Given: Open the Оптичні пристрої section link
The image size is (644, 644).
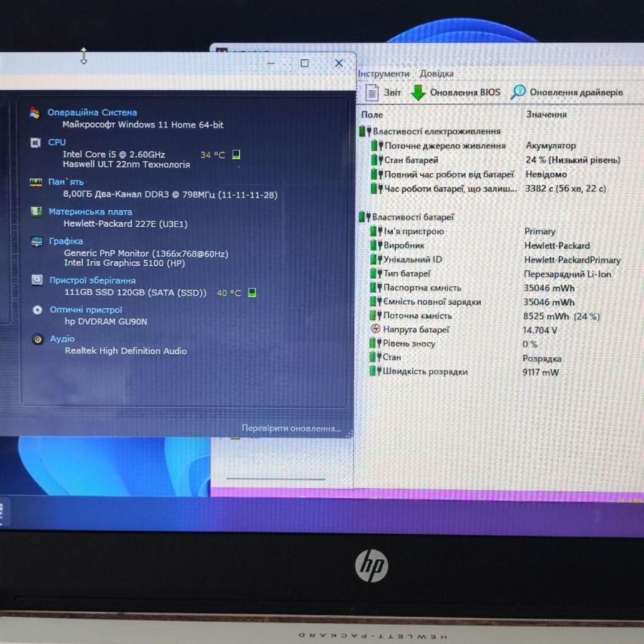Looking at the screenshot, I should tap(86, 310).
